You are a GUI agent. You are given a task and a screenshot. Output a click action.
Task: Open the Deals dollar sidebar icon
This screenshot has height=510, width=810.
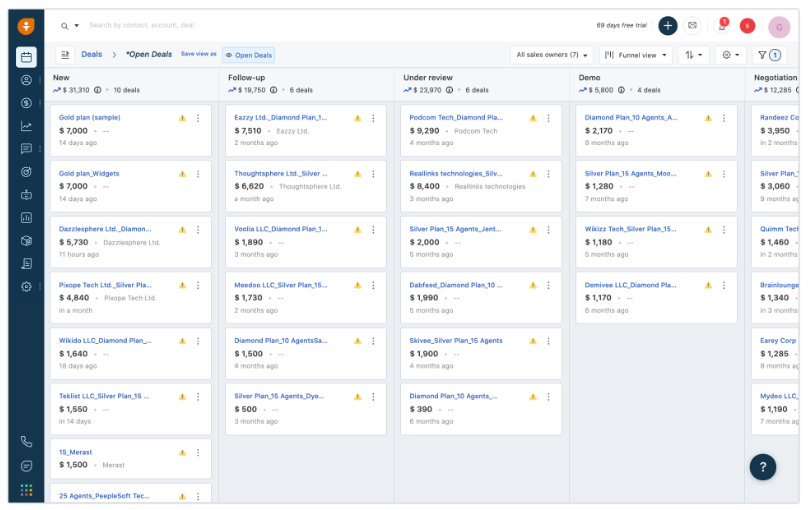26,103
